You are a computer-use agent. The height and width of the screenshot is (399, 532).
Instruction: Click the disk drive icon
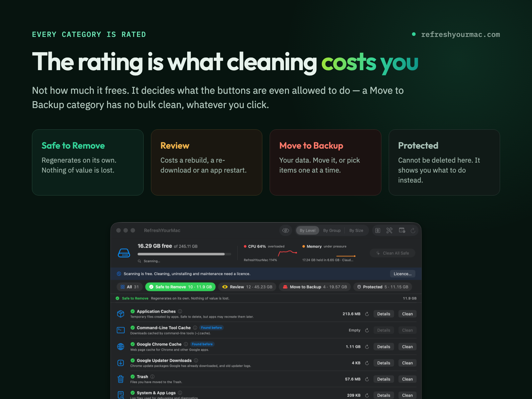pos(124,253)
